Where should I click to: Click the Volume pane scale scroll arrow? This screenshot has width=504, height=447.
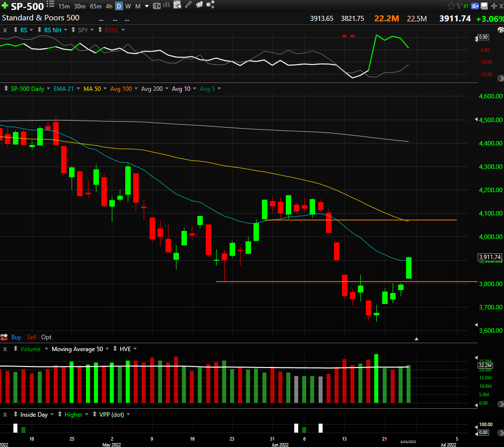tap(501, 404)
